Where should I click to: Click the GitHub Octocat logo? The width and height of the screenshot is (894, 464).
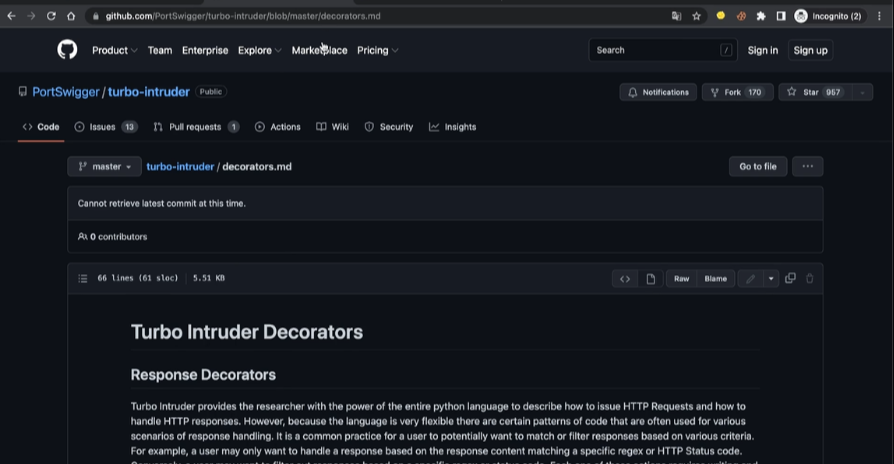[67, 50]
